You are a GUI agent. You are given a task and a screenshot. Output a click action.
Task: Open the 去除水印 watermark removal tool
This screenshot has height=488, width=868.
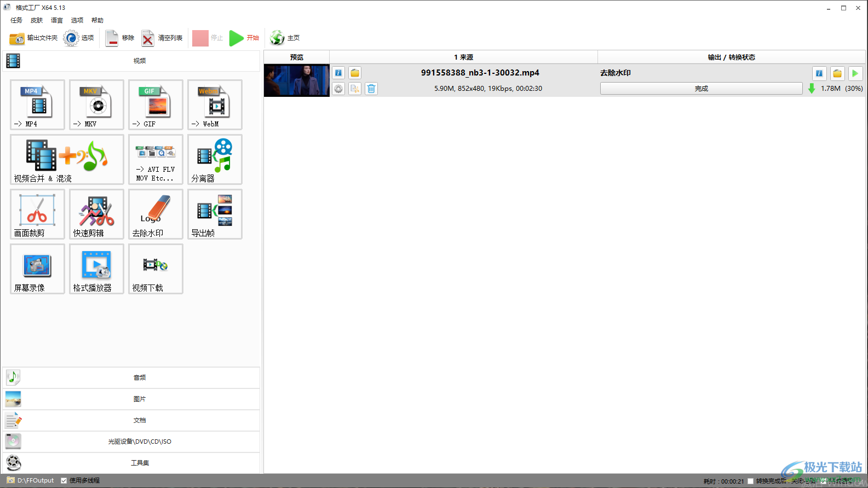point(156,214)
